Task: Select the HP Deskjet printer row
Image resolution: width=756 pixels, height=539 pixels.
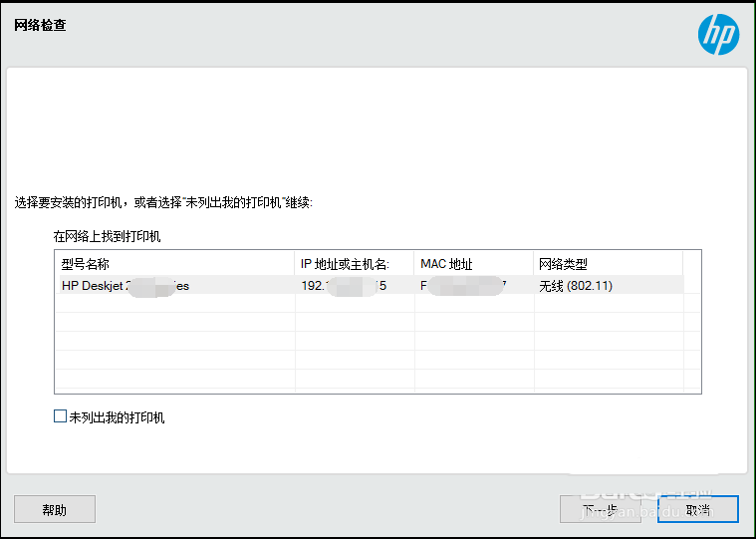Action: 372,285
